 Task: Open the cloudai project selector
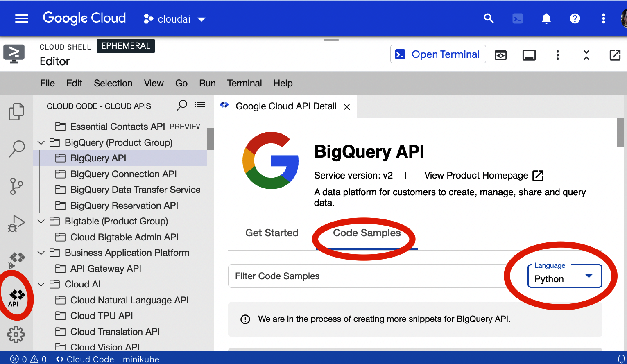point(174,19)
